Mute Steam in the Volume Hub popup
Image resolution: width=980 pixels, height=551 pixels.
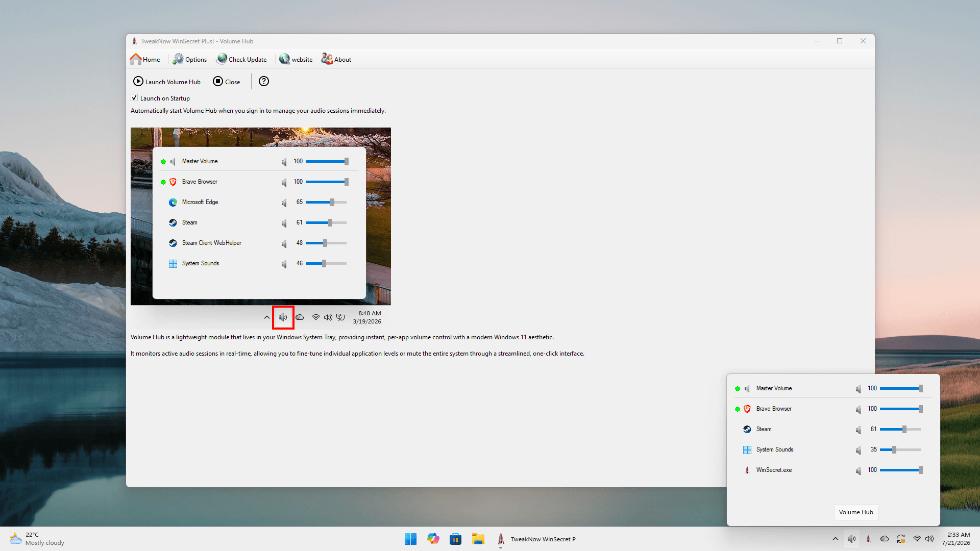tap(858, 430)
